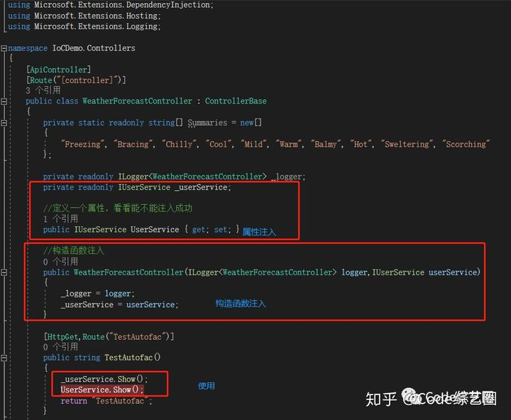This screenshot has width=511, height=420.
Task: Click the ControllerBase base class name
Action: tap(236, 101)
